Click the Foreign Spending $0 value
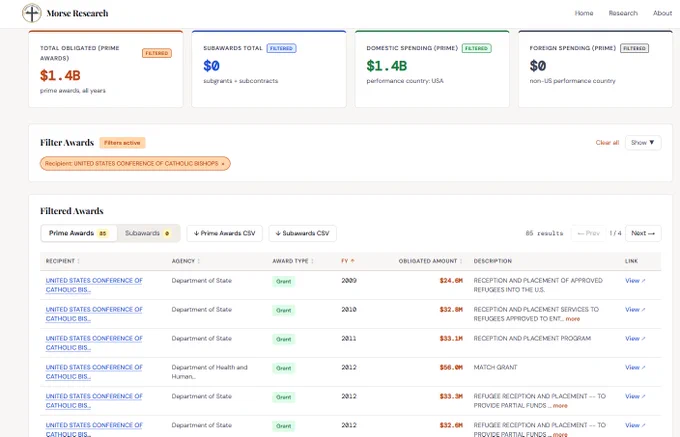Viewport: 680px width, 437px height. click(x=538, y=66)
